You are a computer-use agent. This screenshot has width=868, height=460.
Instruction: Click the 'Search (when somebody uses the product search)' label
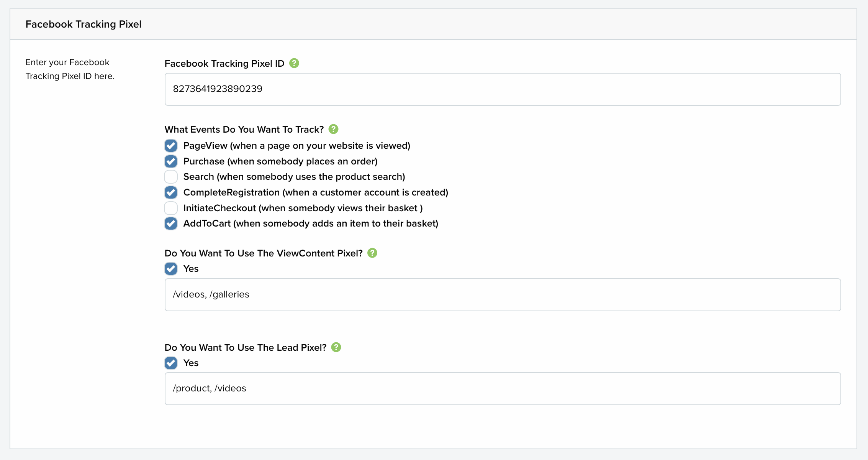pyautogui.click(x=294, y=177)
